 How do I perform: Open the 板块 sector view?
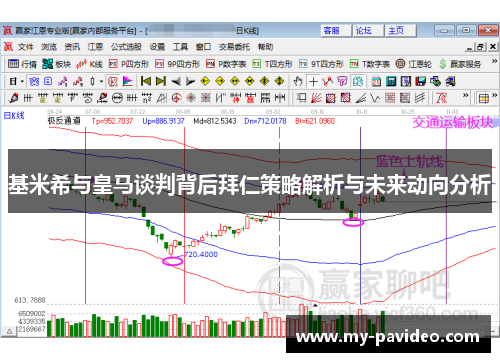pyautogui.click(x=57, y=64)
